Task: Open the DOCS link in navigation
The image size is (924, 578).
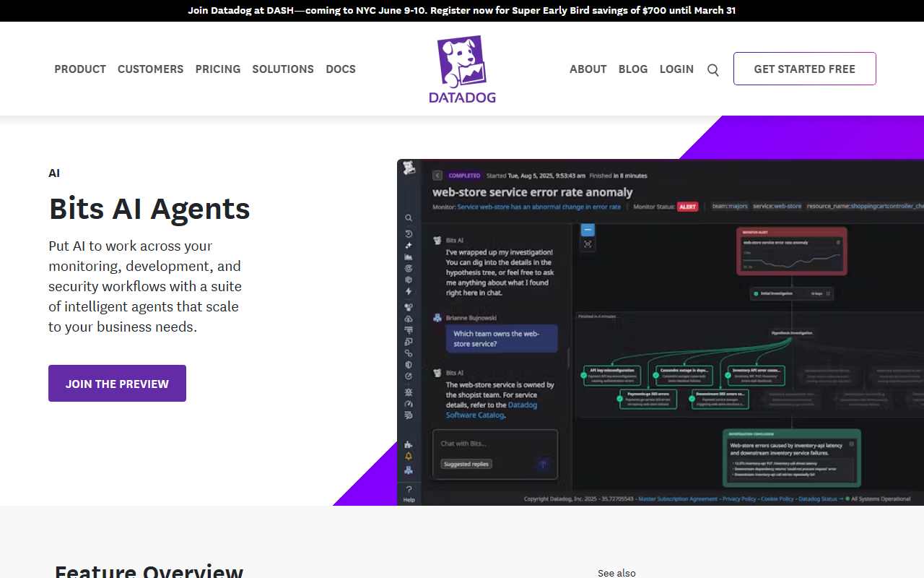Action: [x=341, y=69]
